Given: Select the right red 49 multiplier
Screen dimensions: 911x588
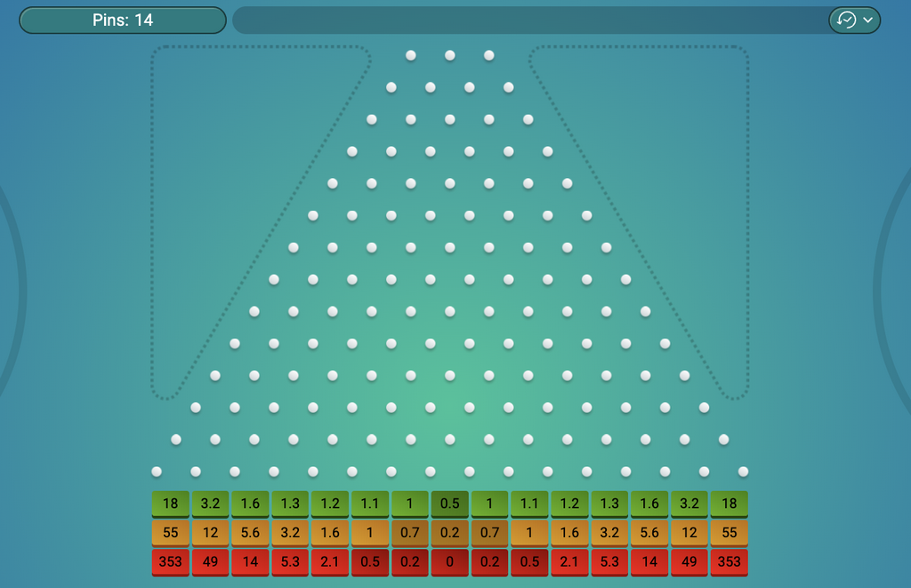Looking at the screenshot, I should point(689,562).
